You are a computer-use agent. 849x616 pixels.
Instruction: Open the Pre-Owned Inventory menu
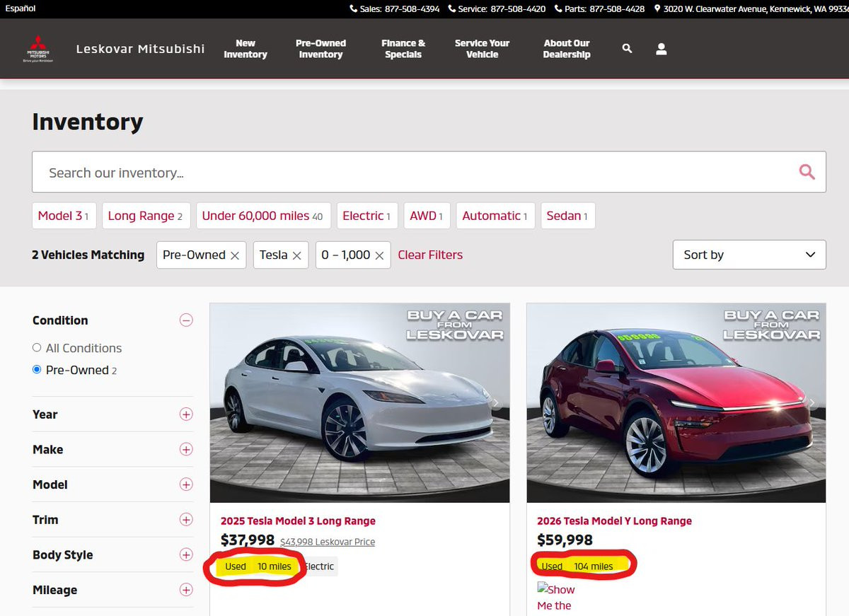[x=320, y=49]
